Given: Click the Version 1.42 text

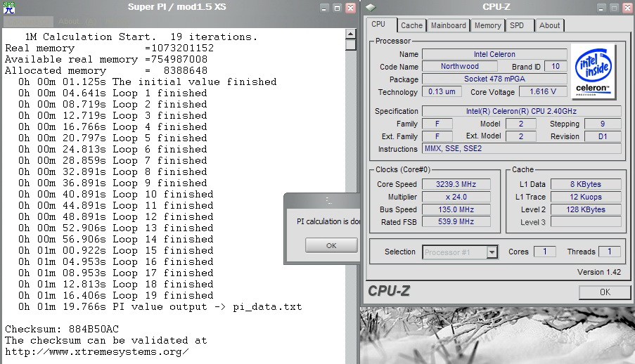Looking at the screenshot, I should [599, 272].
